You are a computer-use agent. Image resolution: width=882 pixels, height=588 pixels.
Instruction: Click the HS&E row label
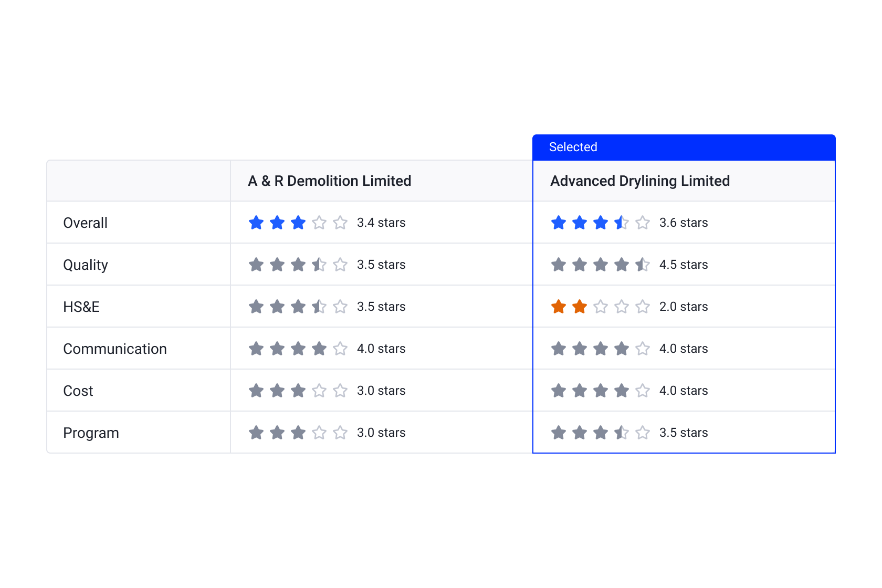click(x=81, y=307)
